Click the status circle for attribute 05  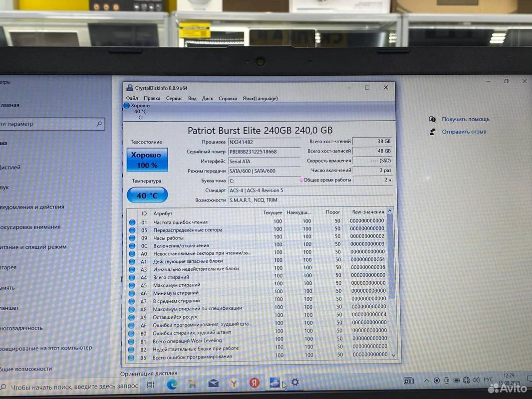pyautogui.click(x=132, y=230)
